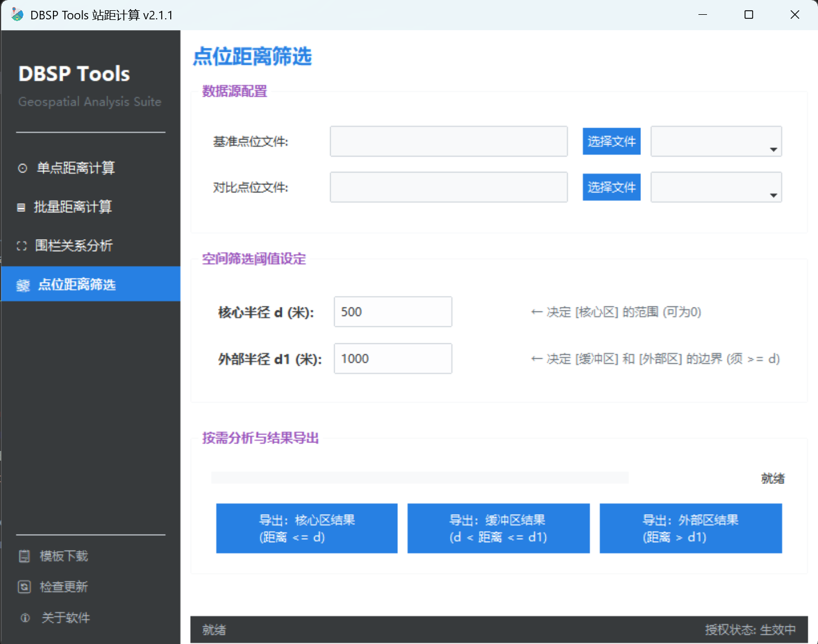Export the 核心区 results
This screenshot has height=644, width=818.
point(306,528)
